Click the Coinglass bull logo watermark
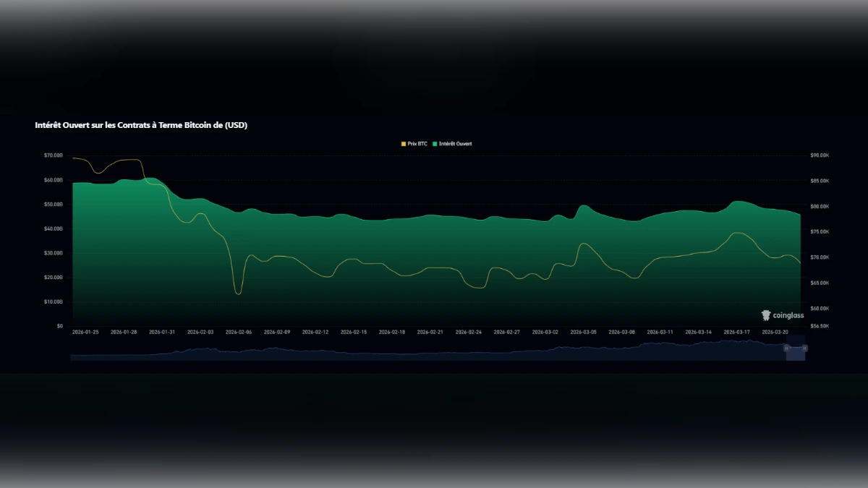Viewport: 868px width, 488px height. pyautogui.click(x=765, y=315)
